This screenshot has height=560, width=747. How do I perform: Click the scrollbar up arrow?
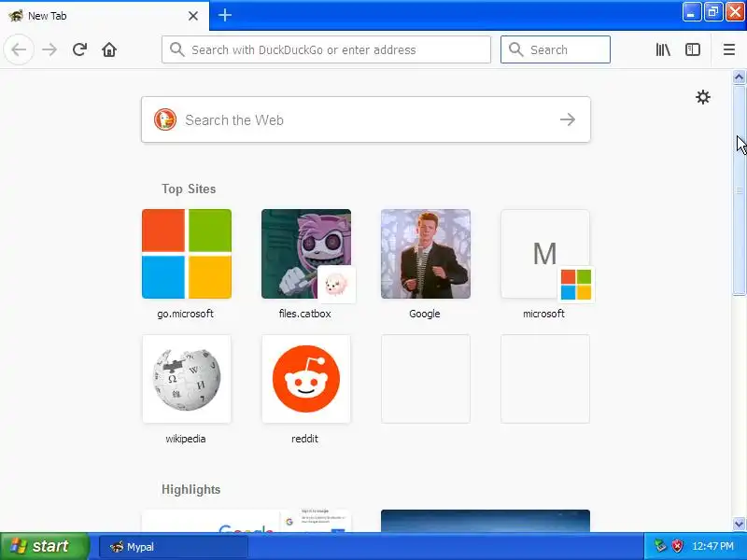(x=740, y=77)
